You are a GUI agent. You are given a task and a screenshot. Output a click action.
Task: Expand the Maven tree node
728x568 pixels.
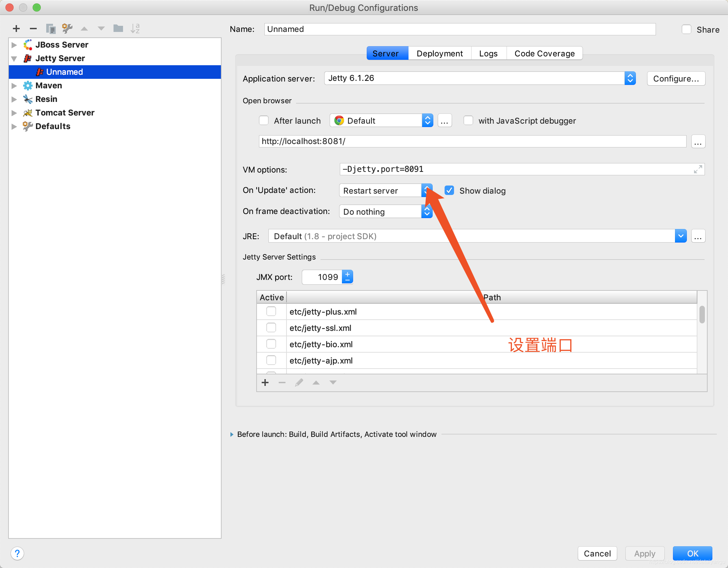click(x=14, y=86)
